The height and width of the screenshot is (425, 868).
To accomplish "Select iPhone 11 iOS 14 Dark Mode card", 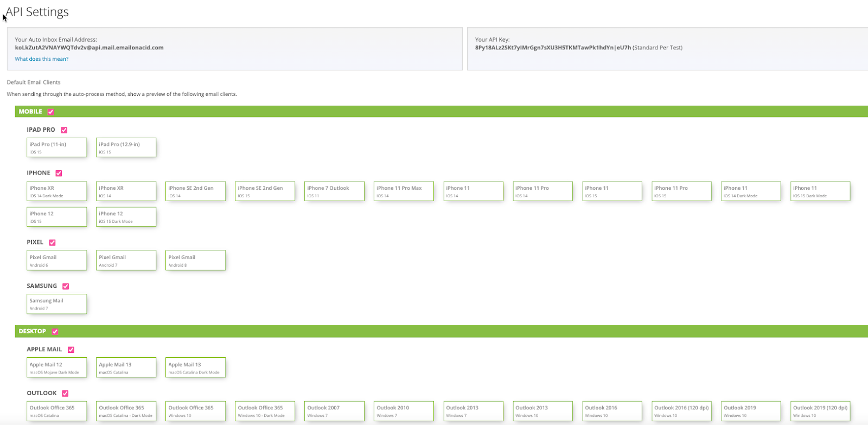I will tap(751, 191).
